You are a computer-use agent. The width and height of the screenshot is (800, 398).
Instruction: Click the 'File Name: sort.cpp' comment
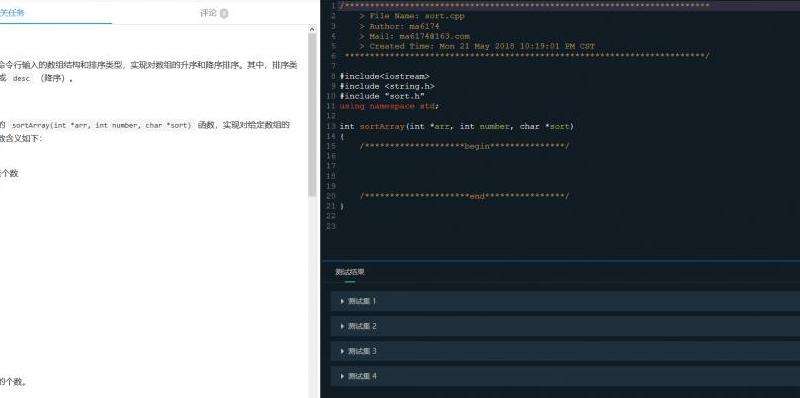coord(412,16)
